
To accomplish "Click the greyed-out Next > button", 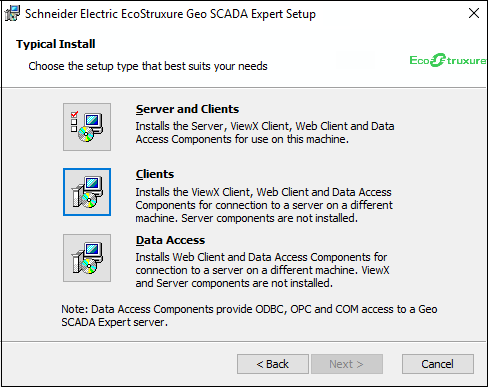I will 347,364.
